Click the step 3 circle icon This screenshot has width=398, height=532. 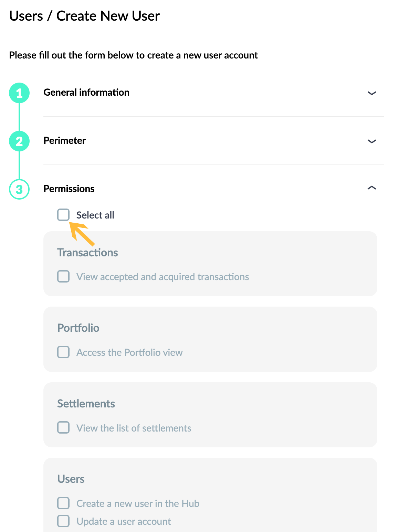click(19, 189)
